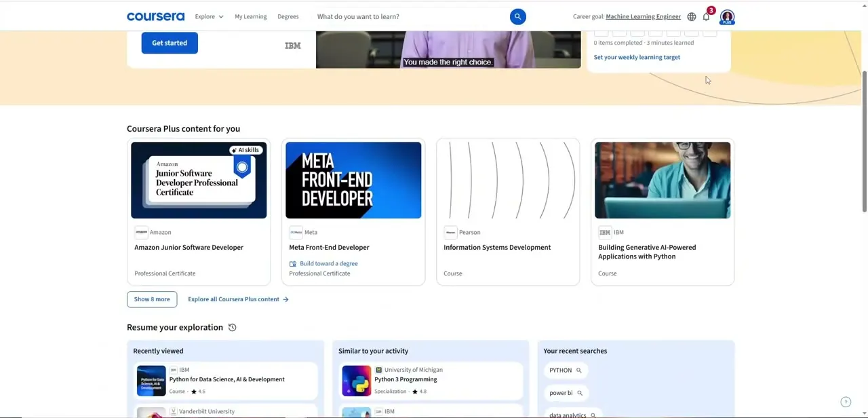Click the history icon beside Resume your exploration
The height and width of the screenshot is (418, 868).
click(x=232, y=327)
